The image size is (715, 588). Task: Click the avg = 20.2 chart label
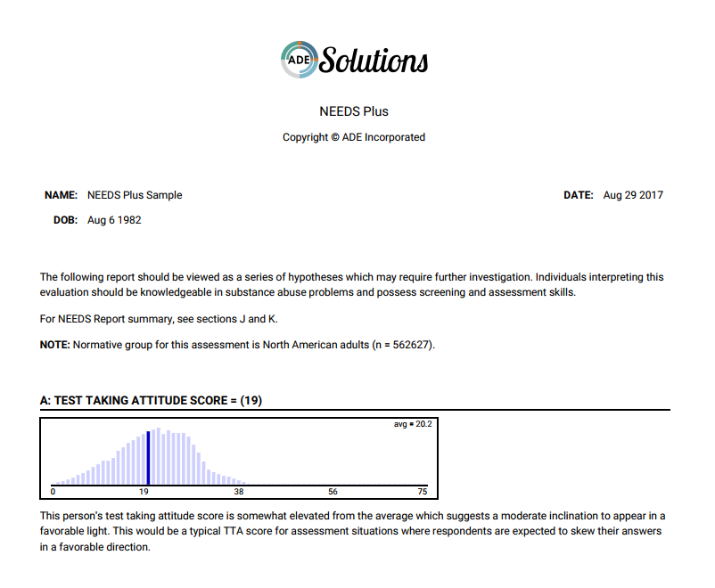(413, 424)
